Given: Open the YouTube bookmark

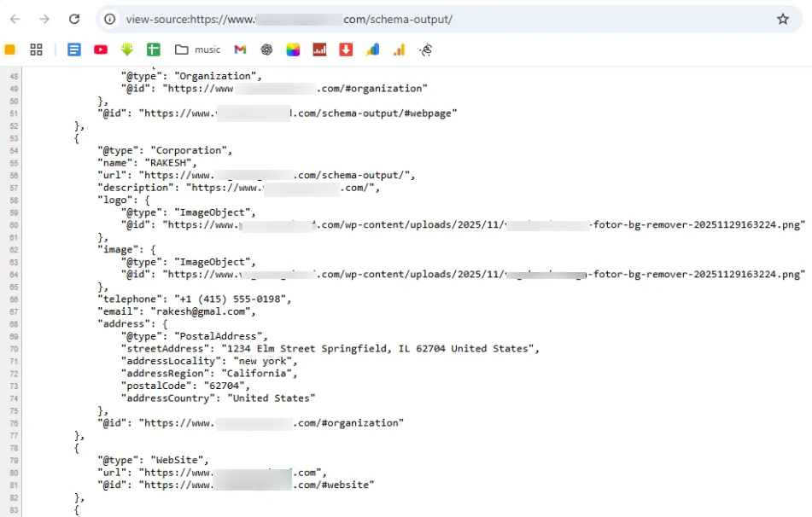Looking at the screenshot, I should point(100,49).
